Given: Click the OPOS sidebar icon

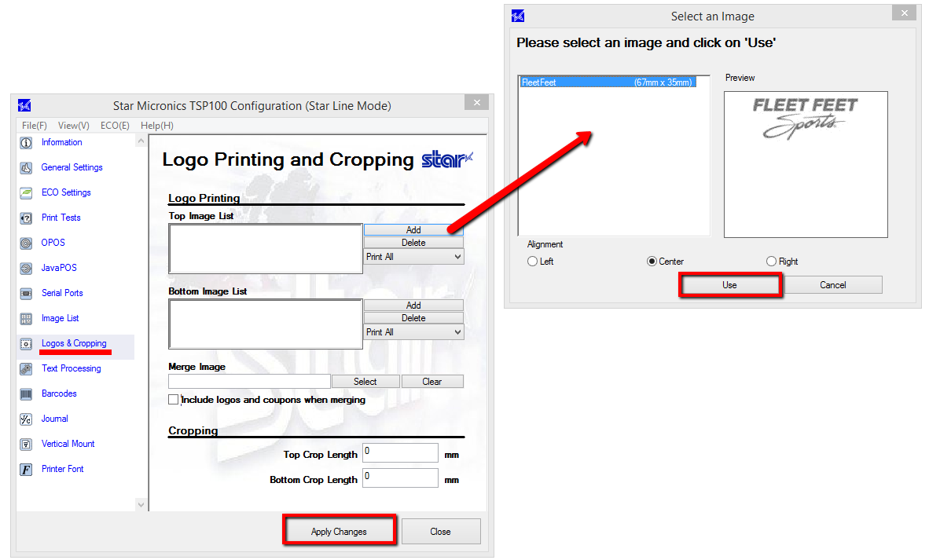Looking at the screenshot, I should pyautogui.click(x=26, y=243).
